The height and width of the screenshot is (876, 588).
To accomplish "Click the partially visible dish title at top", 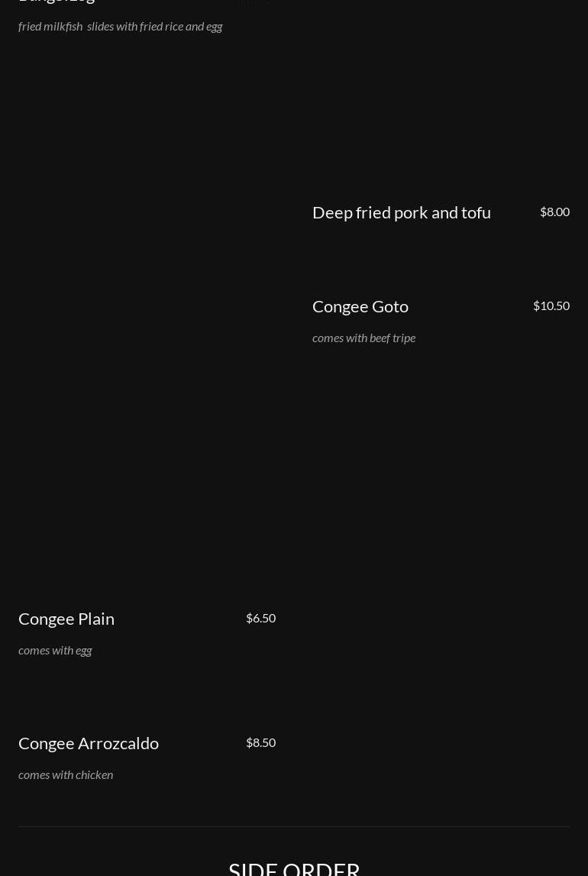I will coord(57,1).
